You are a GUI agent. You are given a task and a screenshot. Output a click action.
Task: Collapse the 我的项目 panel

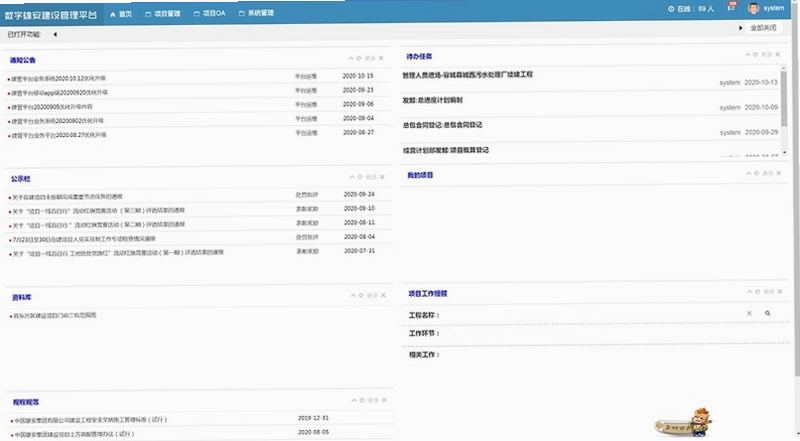pos(748,173)
